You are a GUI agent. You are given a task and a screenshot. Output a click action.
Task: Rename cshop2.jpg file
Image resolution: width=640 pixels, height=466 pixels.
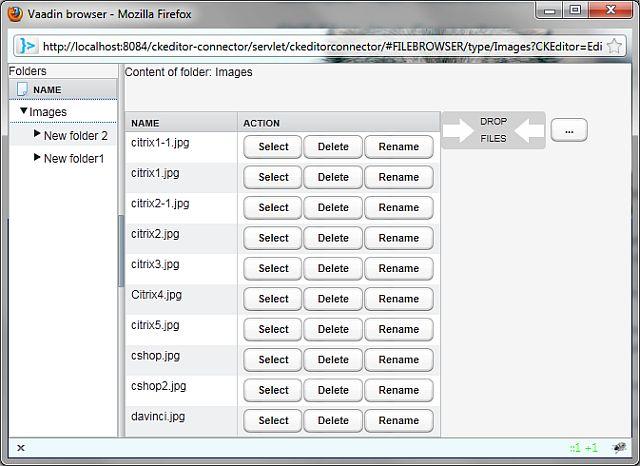pyautogui.click(x=399, y=390)
